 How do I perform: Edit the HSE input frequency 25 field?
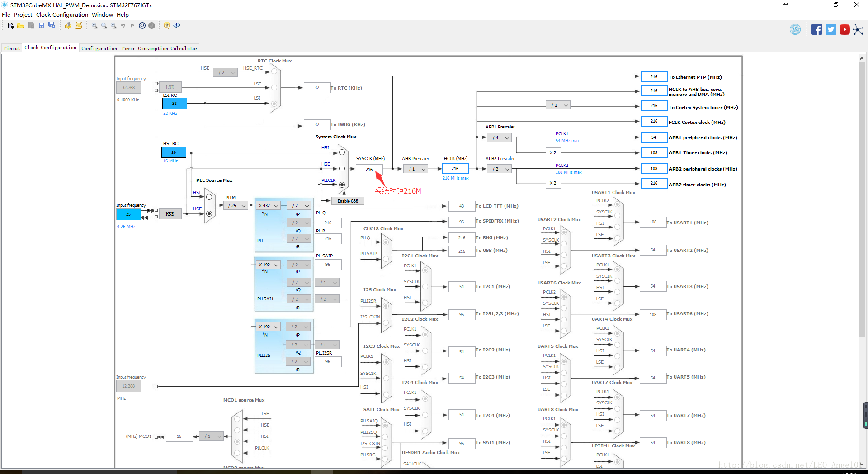(128, 214)
